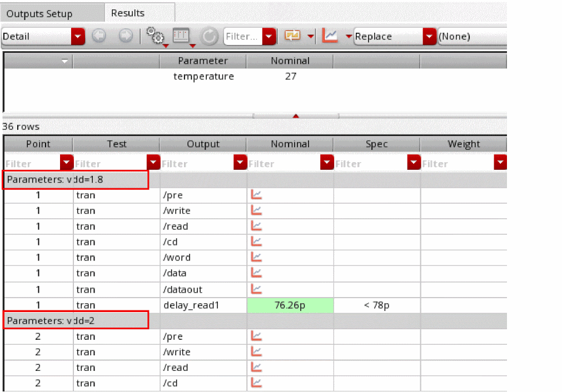Plot the /pre waveform for vdd=1.8

[x=256, y=195]
